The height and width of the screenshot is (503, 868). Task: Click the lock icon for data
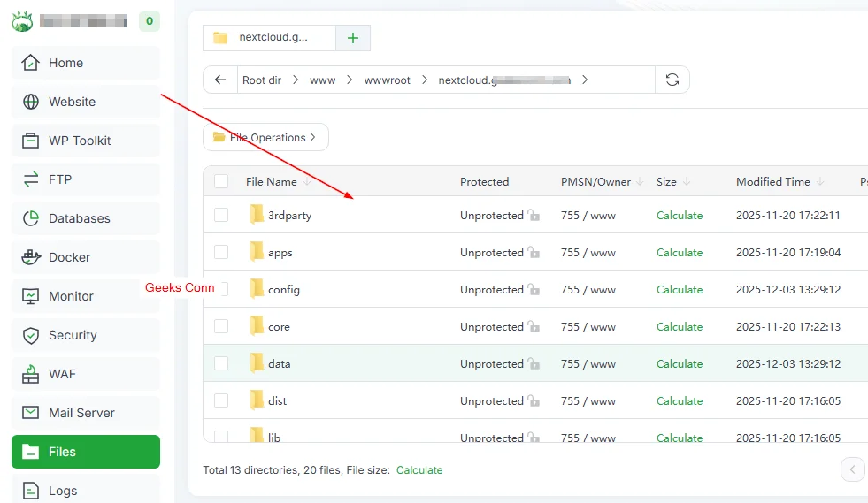[534, 363]
